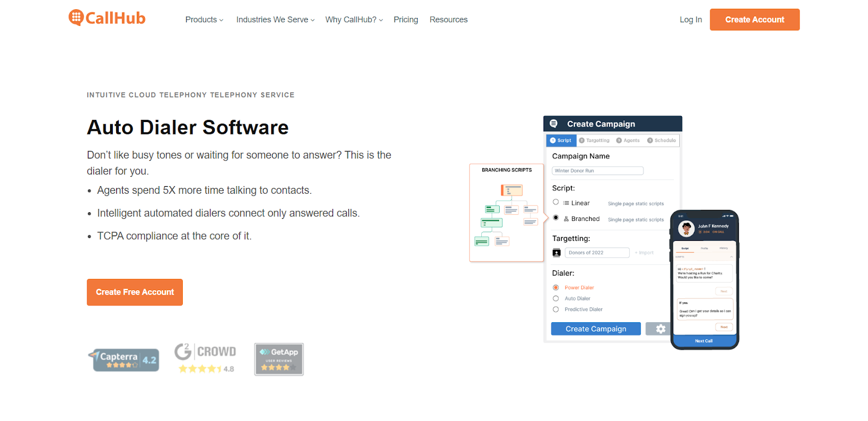Switch to the Schedule step tab
The image size is (868, 421).
(661, 141)
